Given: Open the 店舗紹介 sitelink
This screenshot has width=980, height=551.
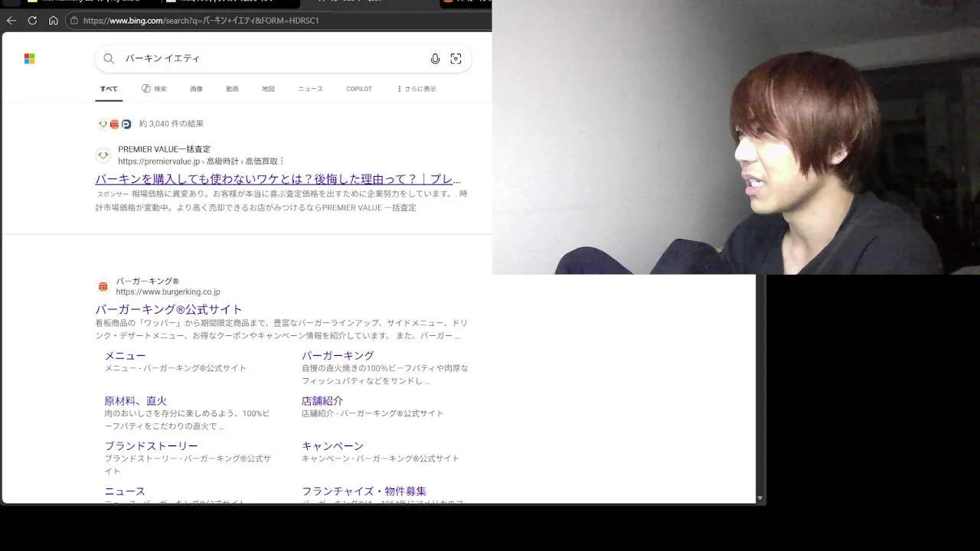Looking at the screenshot, I should 322,400.
